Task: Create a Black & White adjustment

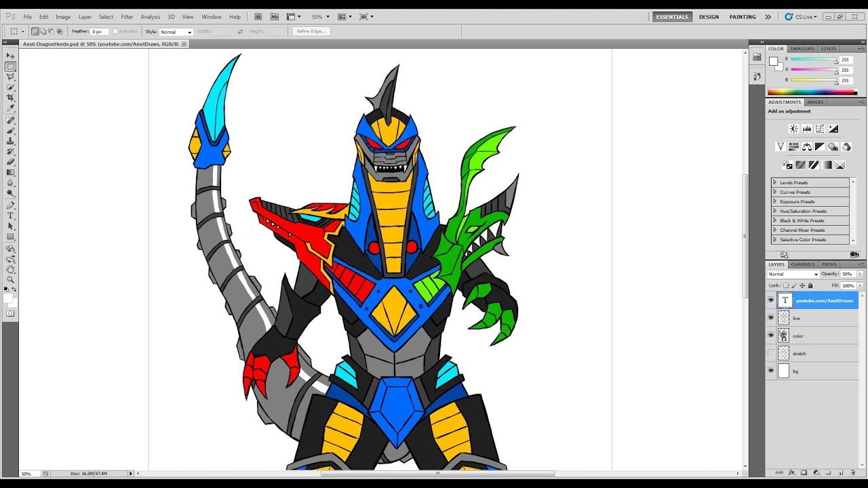Action: point(819,146)
